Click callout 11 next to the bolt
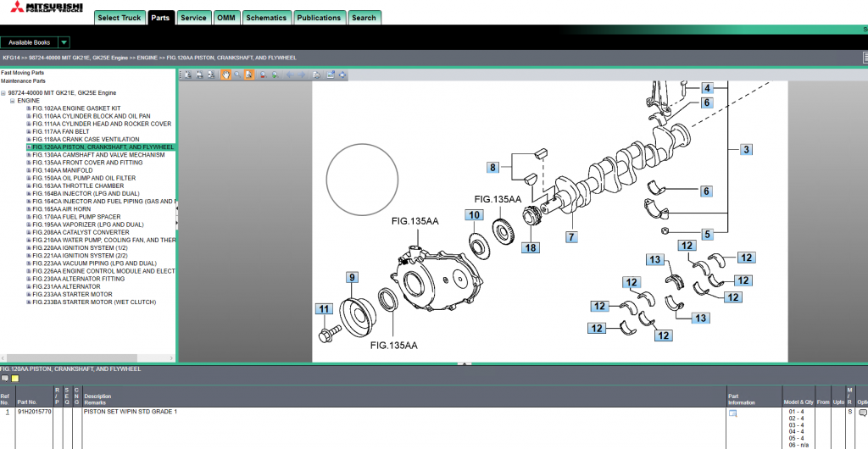This screenshot has height=449, width=868. click(324, 309)
